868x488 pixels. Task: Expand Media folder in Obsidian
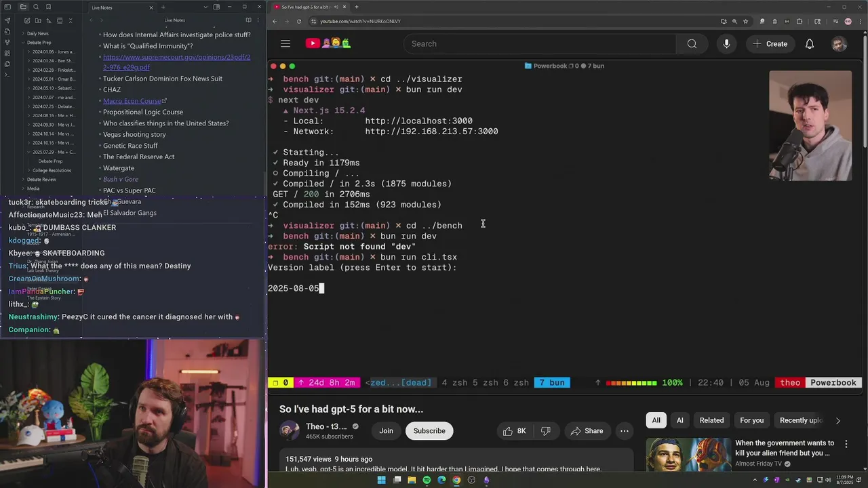(x=33, y=188)
